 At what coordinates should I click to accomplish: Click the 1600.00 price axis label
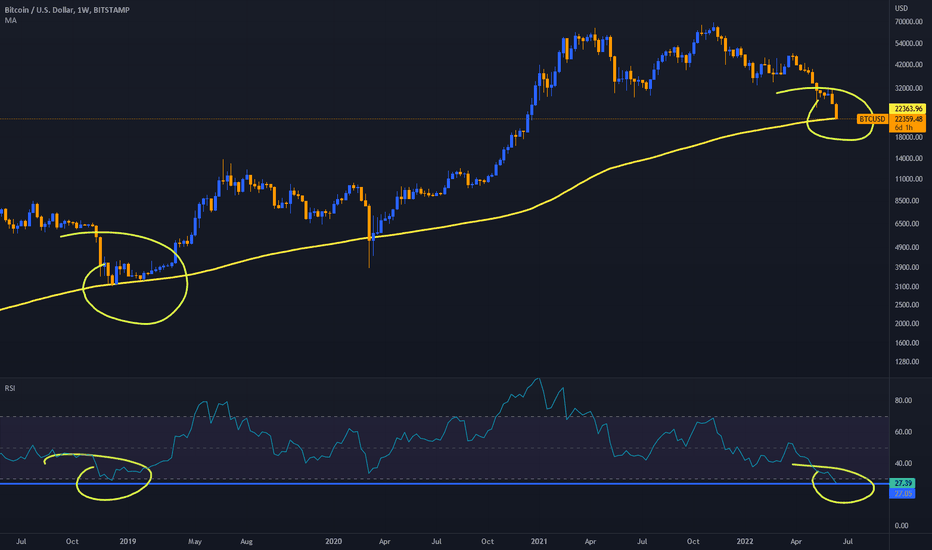click(x=907, y=343)
